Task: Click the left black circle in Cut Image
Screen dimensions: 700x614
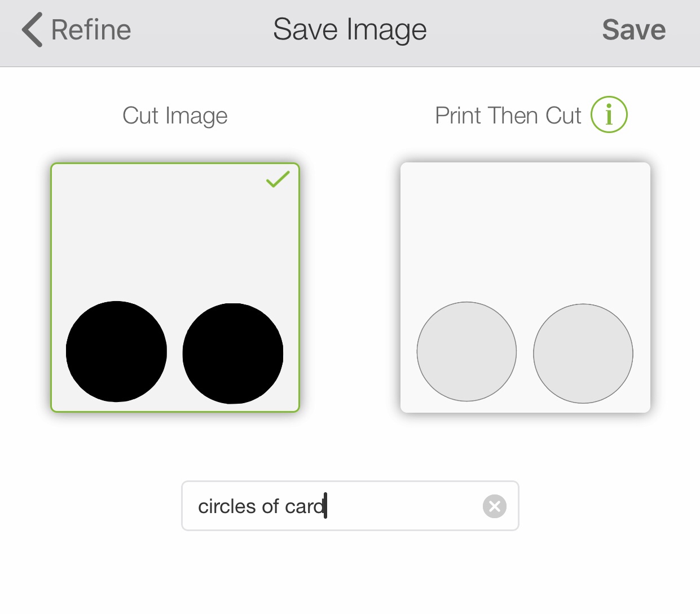Action: [116, 351]
